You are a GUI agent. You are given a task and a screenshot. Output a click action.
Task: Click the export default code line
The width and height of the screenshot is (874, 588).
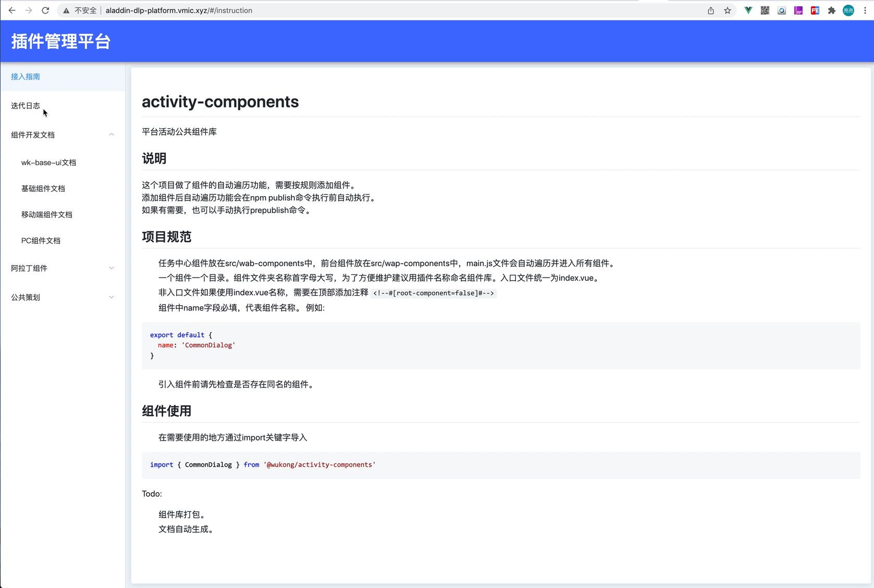point(181,335)
